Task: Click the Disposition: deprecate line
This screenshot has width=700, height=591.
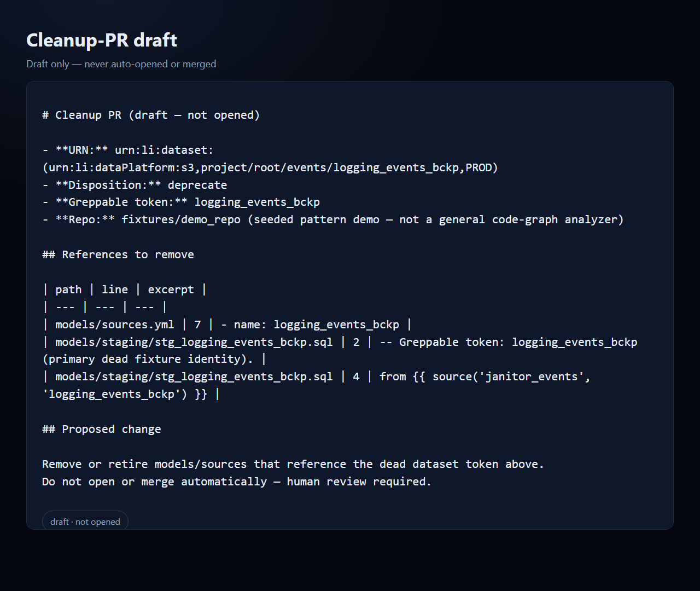Action: [x=135, y=185]
